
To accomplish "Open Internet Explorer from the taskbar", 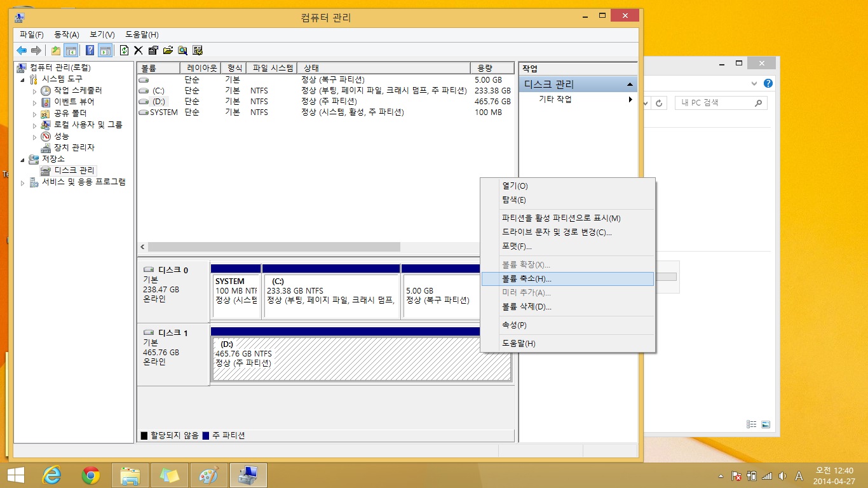I will 51,475.
